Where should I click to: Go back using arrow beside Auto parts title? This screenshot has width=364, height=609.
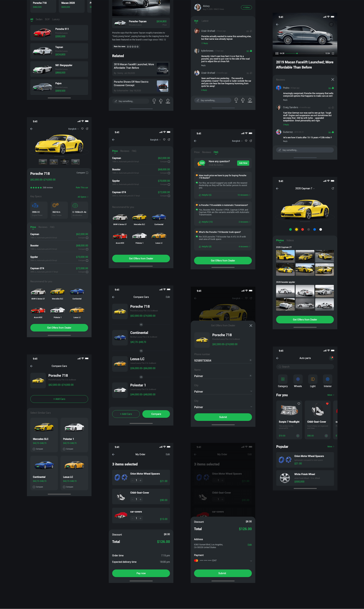(x=277, y=358)
